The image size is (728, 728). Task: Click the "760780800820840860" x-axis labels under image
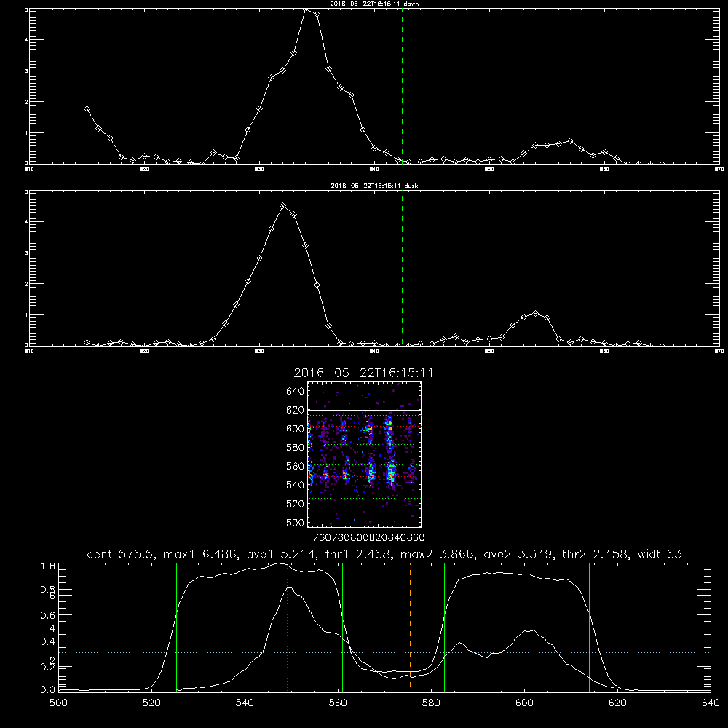[368, 537]
